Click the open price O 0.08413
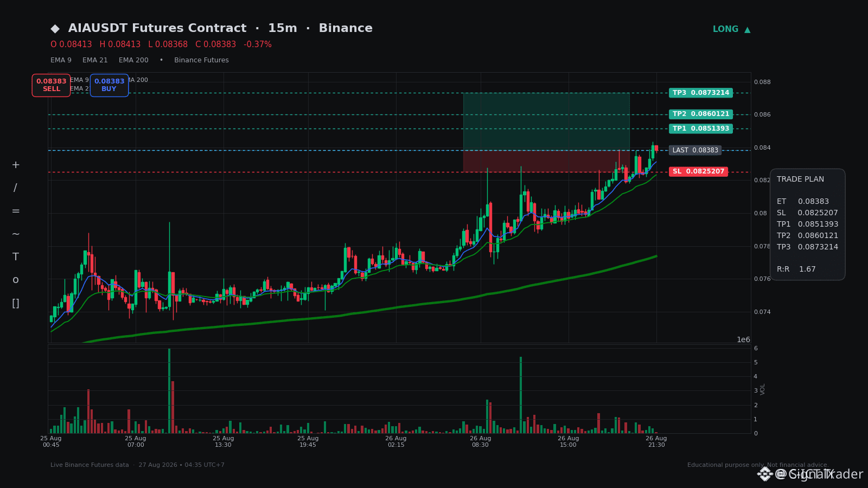The height and width of the screenshot is (488, 868). pos(71,44)
